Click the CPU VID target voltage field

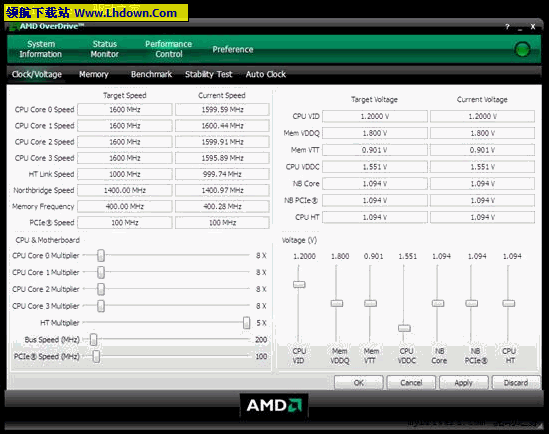375,116
